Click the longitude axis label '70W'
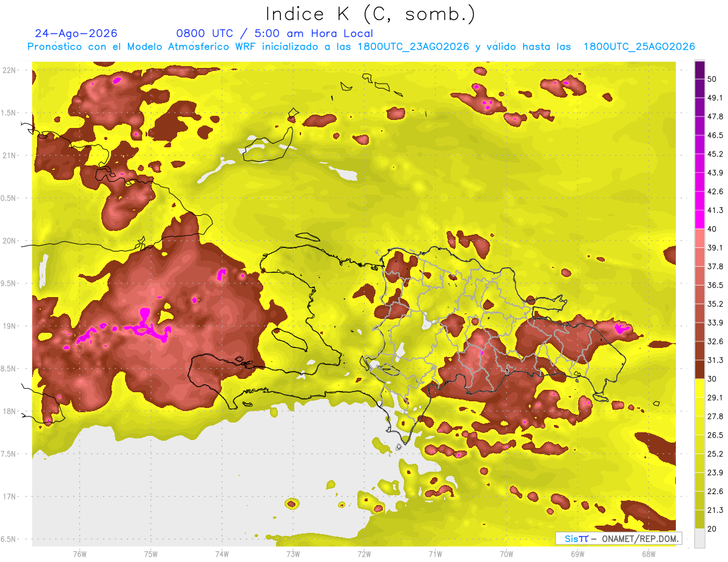Screen dimensions: 728x562 [x=506, y=554]
